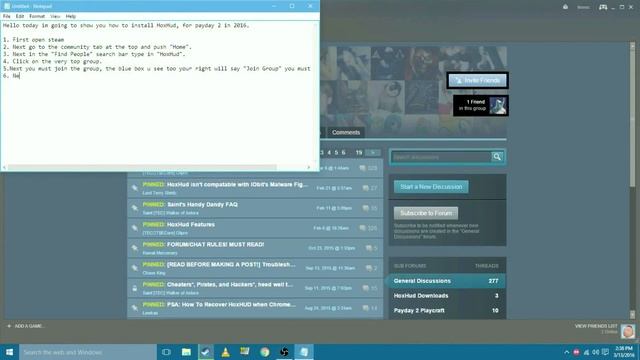Switch to the Comments tab in Steam group

[346, 132]
